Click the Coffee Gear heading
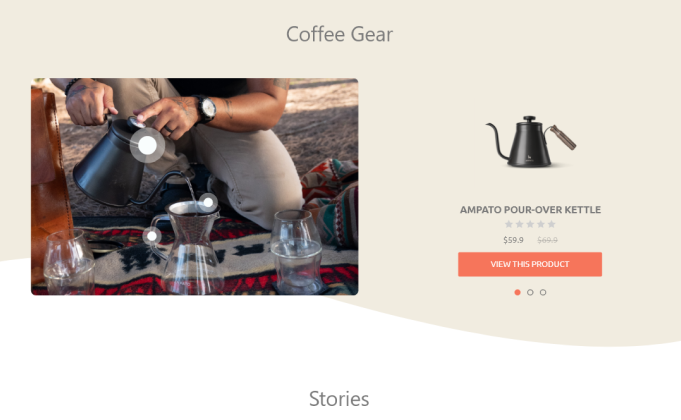This screenshot has height=420, width=681. point(339,34)
